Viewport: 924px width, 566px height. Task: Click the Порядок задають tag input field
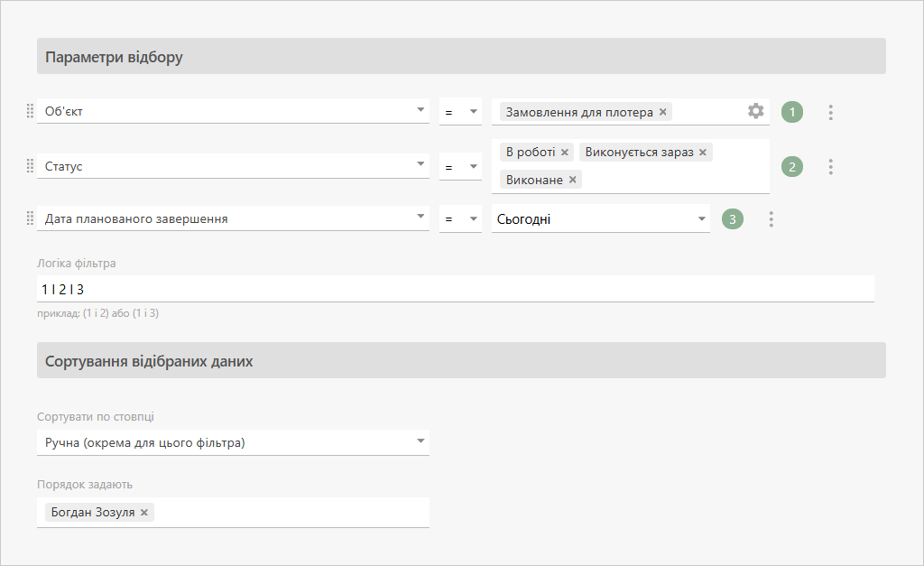[x=233, y=513]
